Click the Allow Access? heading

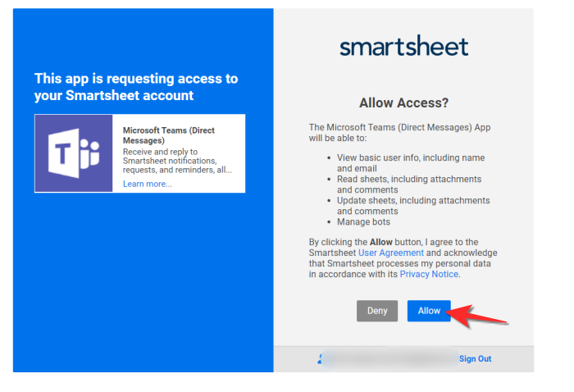(403, 103)
